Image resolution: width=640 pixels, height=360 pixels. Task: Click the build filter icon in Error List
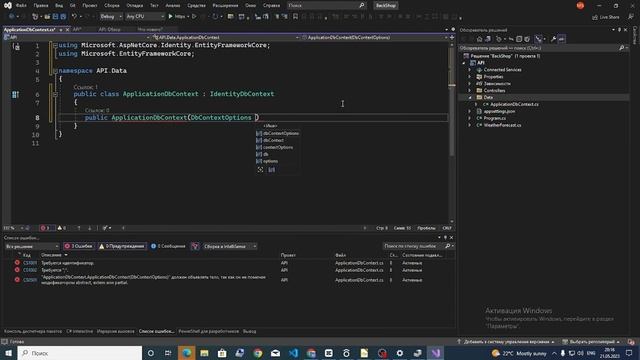tap(195, 246)
